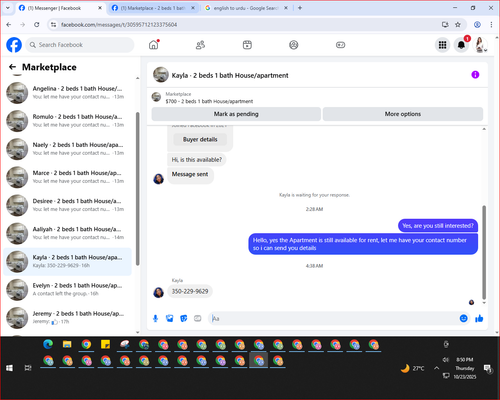Open the Facebook Home icon
The width and height of the screenshot is (500, 400).
[x=154, y=45]
